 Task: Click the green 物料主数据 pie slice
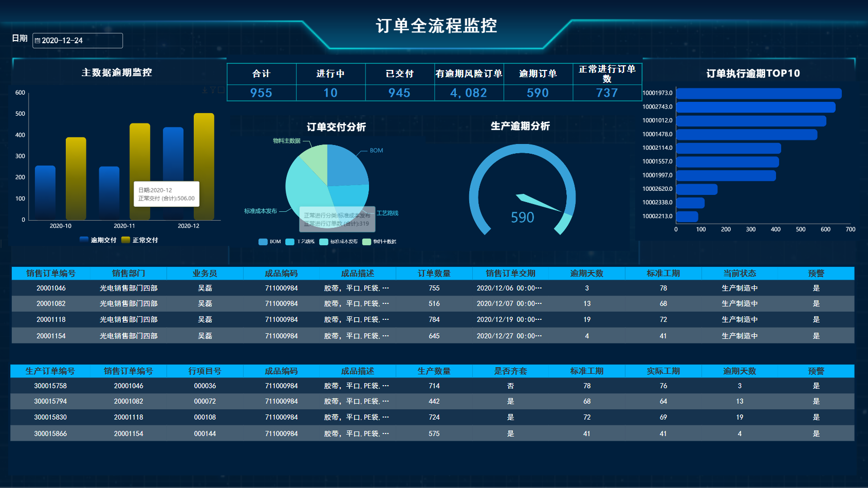click(316, 160)
